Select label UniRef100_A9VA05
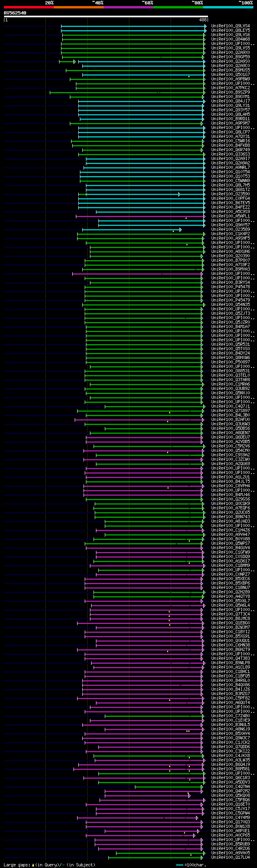Image resolution: width=257 pixels, height=868 pixels. coord(230,853)
